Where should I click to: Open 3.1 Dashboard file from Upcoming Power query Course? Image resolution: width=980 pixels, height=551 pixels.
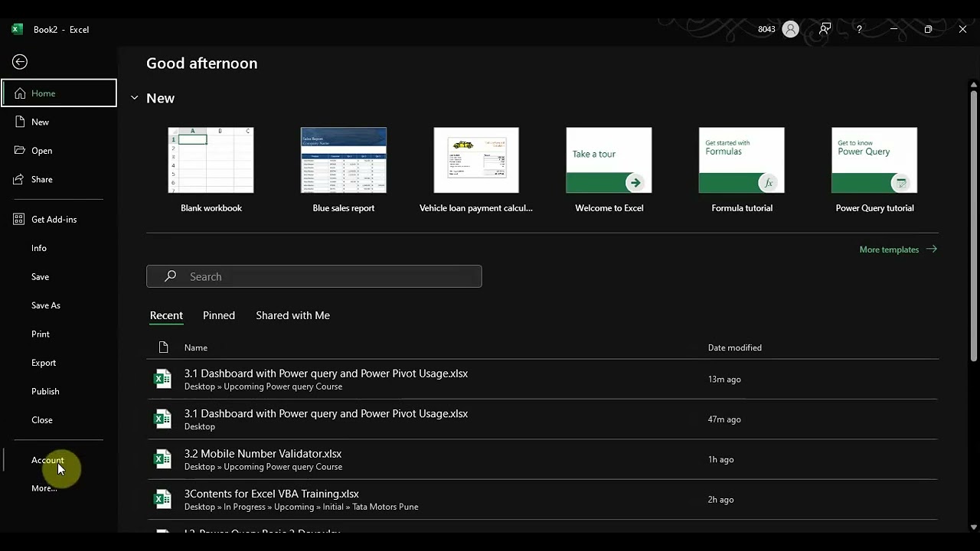click(x=542, y=379)
